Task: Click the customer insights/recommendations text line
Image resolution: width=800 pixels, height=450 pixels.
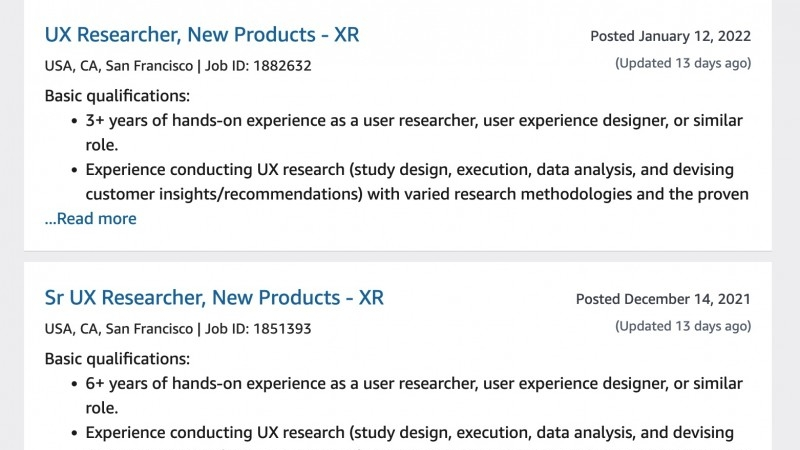Action: (x=417, y=194)
